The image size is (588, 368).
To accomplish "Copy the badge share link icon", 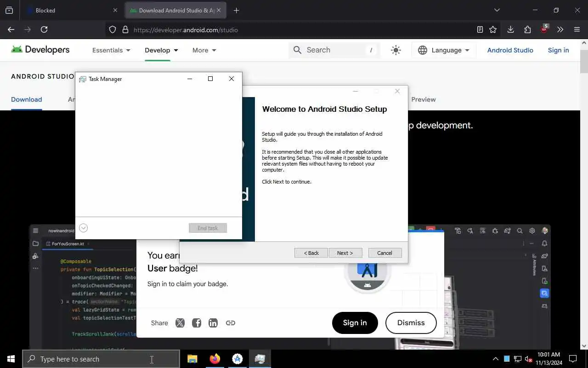I will 231,323.
